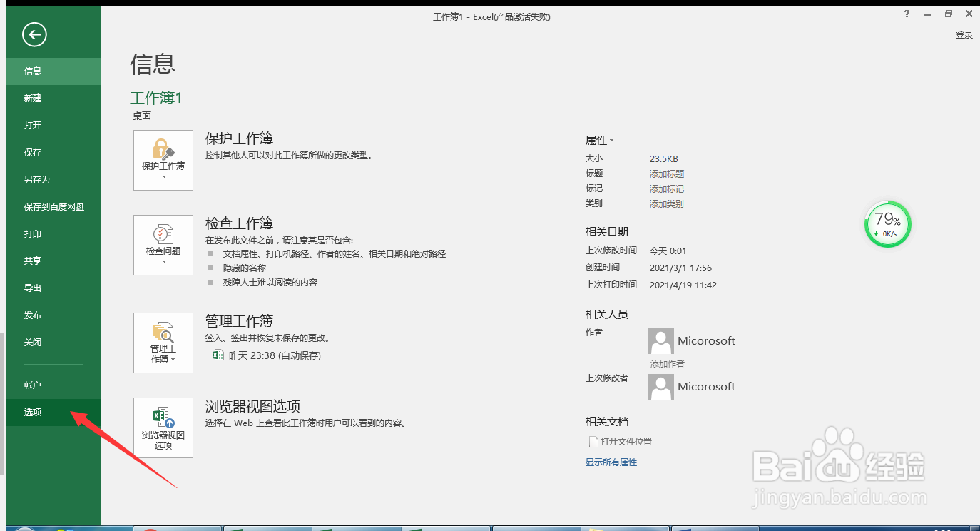This screenshot has height=531, width=980.
Task: Open the Manage Workbook (管理工作簿) dropdown
Action: click(163, 343)
